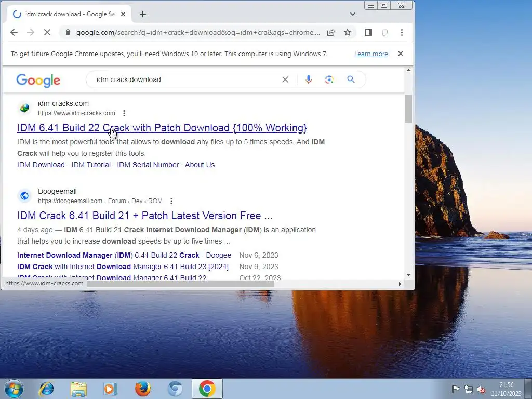Image resolution: width=532 pixels, height=399 pixels.
Task: Click the scrollbar up arrow
Action: point(408,70)
